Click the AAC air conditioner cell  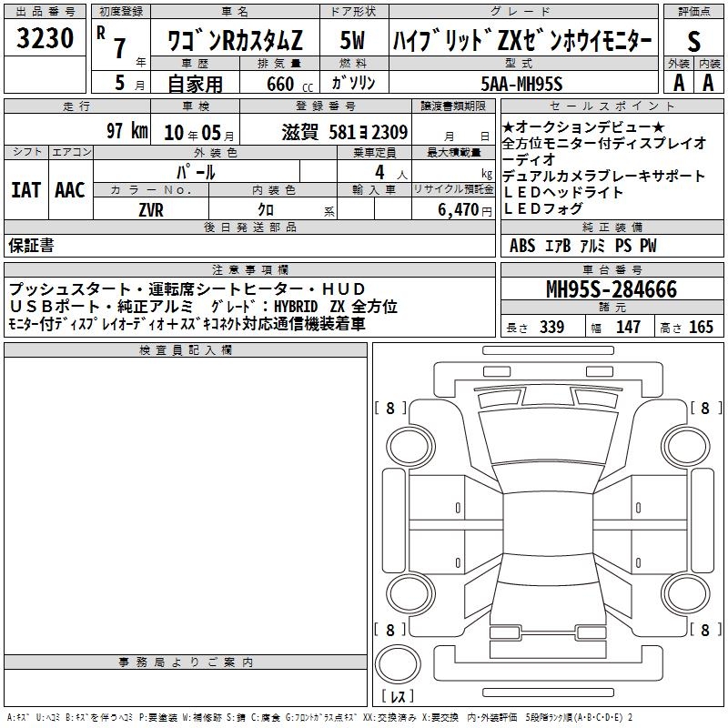(x=70, y=190)
